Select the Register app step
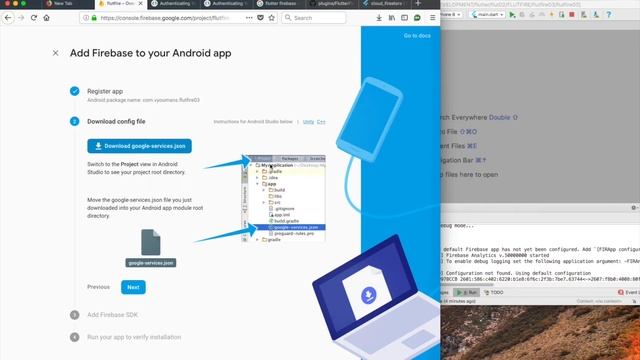 [x=105, y=91]
